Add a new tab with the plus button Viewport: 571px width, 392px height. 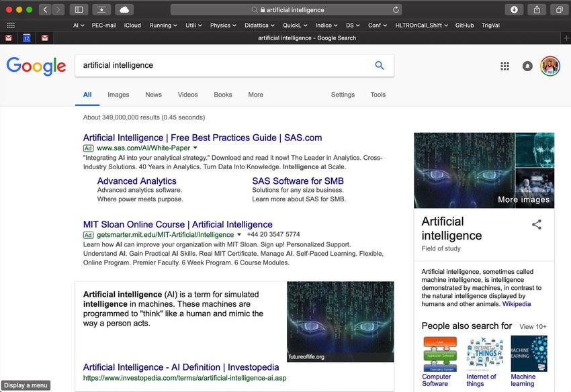coord(566,38)
